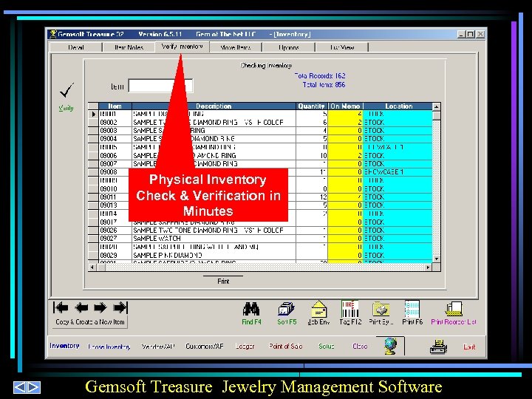Click the row selector for item 09007
This screenshot has width=532, height=399.
(93, 164)
